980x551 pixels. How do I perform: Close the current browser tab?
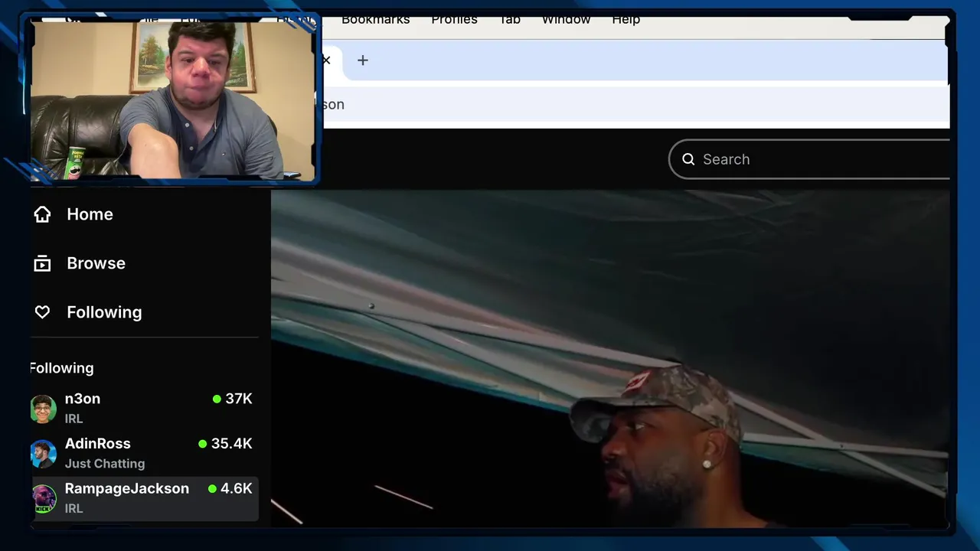coord(326,60)
